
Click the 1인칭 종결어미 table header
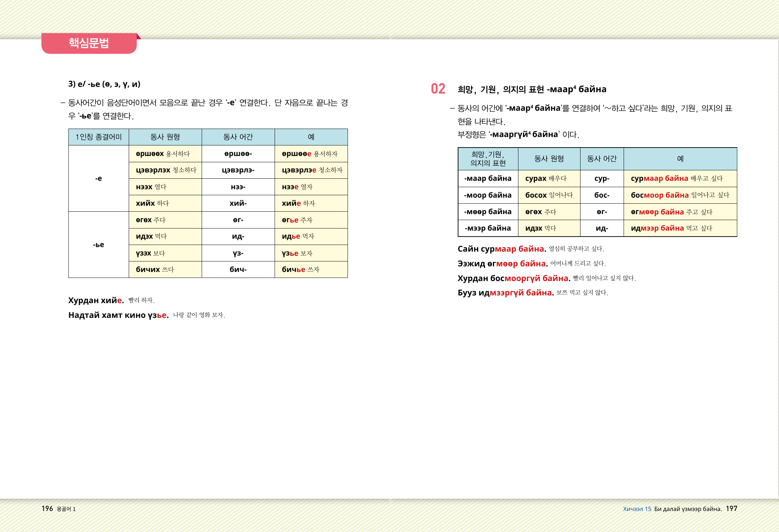pyautogui.click(x=99, y=137)
